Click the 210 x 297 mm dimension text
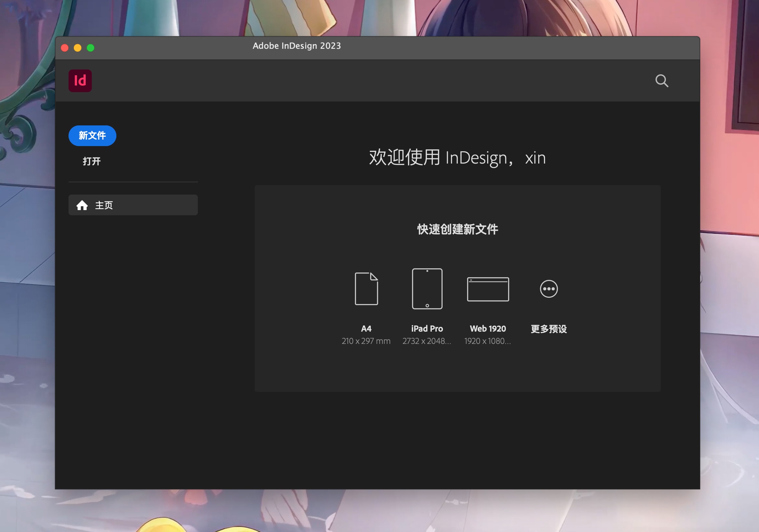759x532 pixels. coord(366,341)
